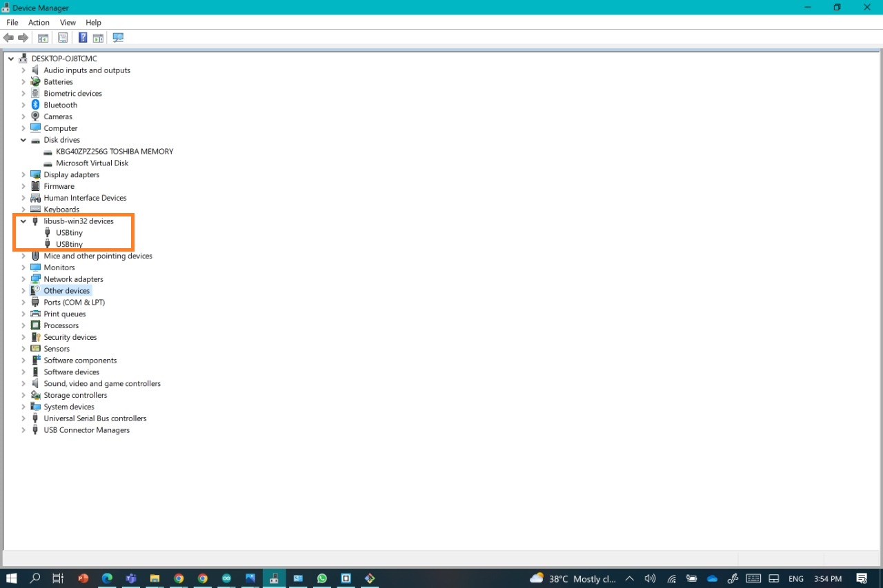Open Task View from the taskbar
This screenshot has width=883, height=588.
coord(58,578)
